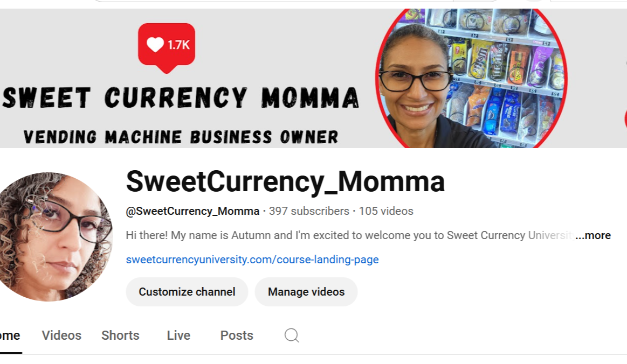This screenshot has height=364, width=627.
Task: Open the curly-haired channel profile picture
Action: coord(55,236)
